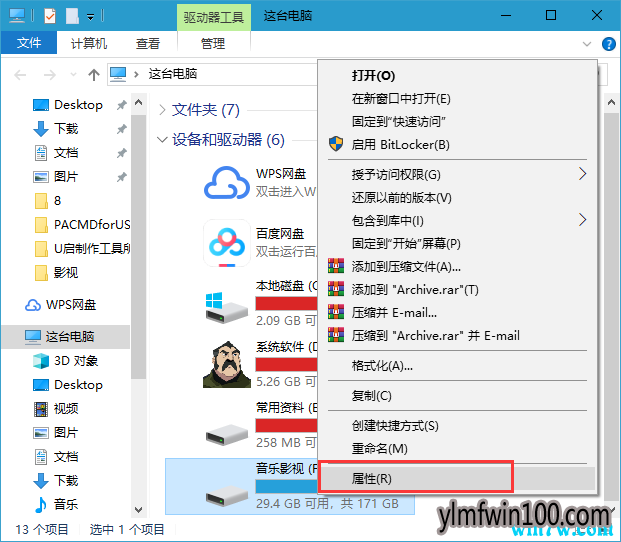Expand the 文件夹 (7) group
621x542 pixels.
162,110
